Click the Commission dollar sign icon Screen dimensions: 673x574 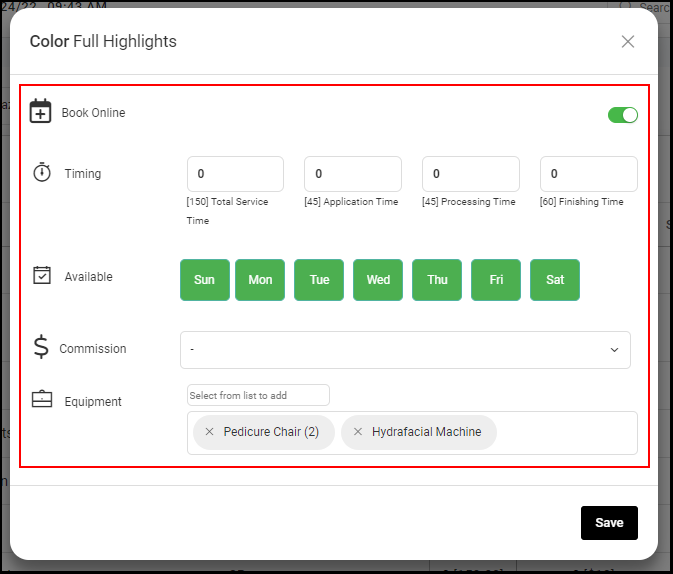point(41,346)
